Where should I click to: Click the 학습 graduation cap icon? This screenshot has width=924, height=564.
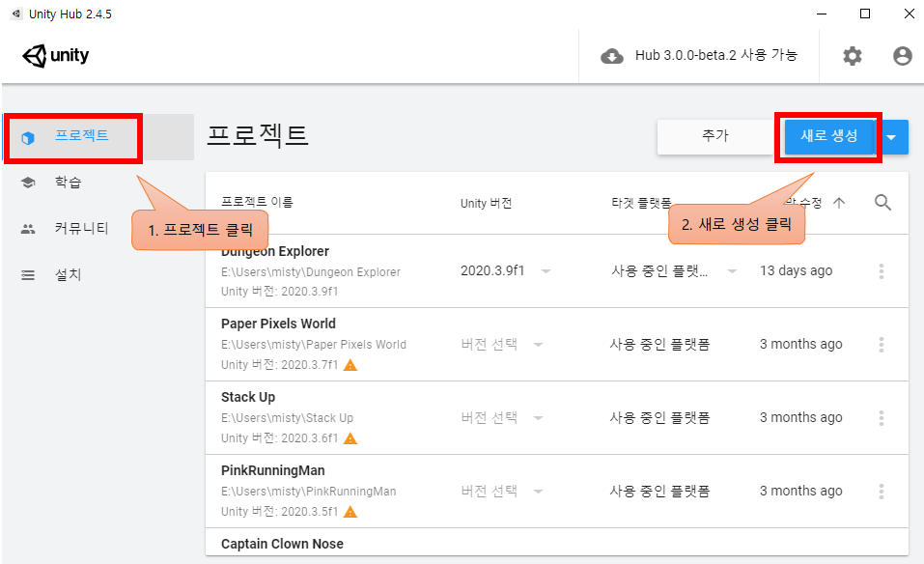coord(28,183)
